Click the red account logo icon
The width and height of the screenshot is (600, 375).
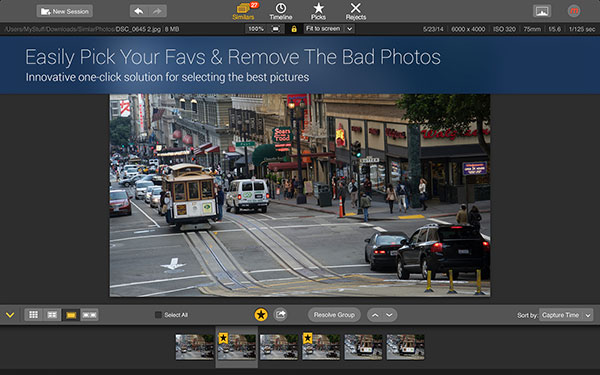point(574,11)
